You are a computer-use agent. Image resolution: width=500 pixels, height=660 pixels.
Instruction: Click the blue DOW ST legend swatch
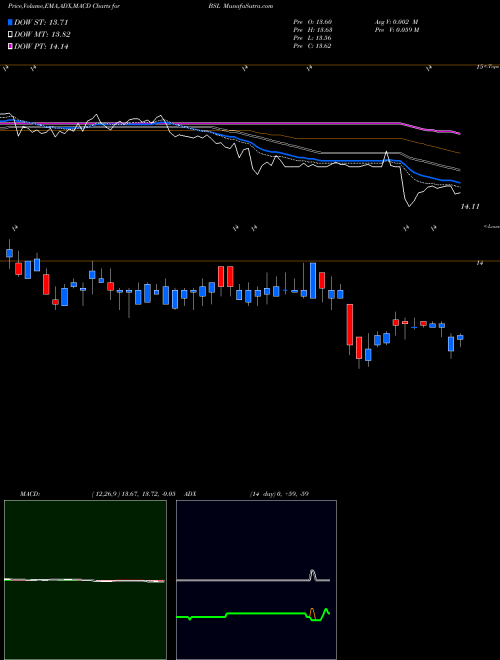click(x=11, y=22)
